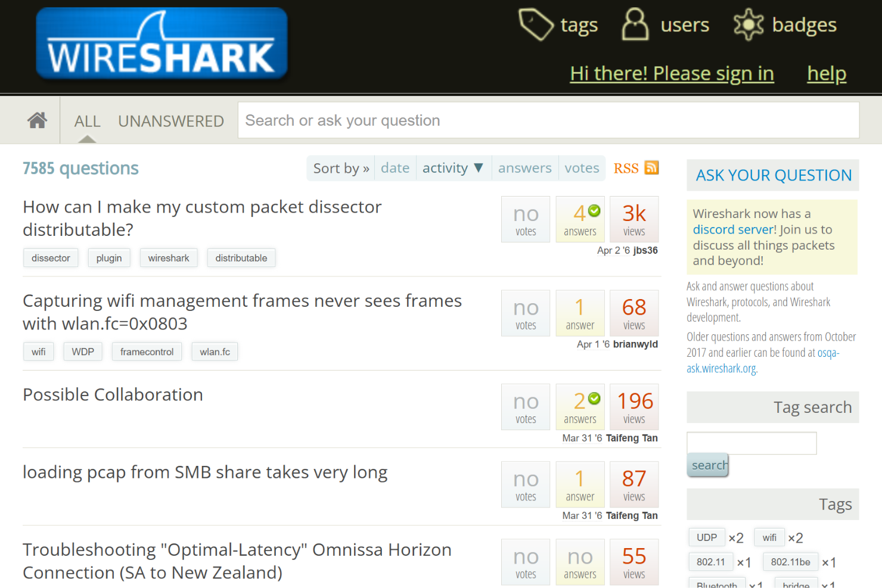Click the tag search button

(x=708, y=465)
